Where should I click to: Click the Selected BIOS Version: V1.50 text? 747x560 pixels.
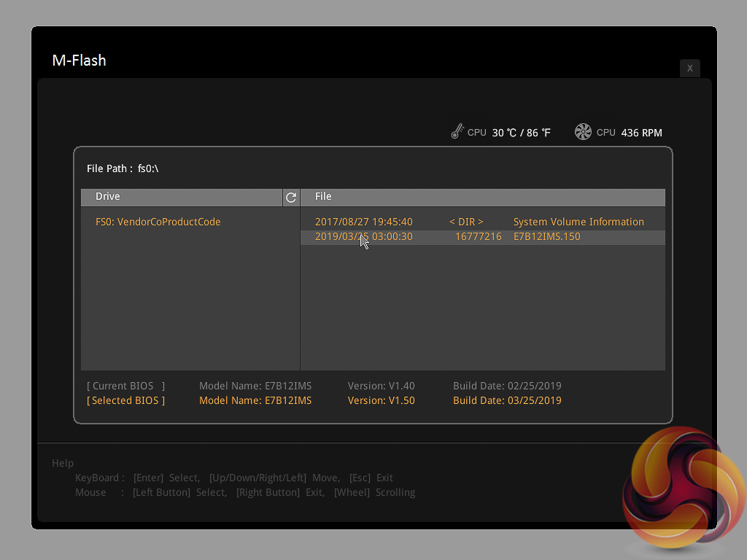coord(381,400)
